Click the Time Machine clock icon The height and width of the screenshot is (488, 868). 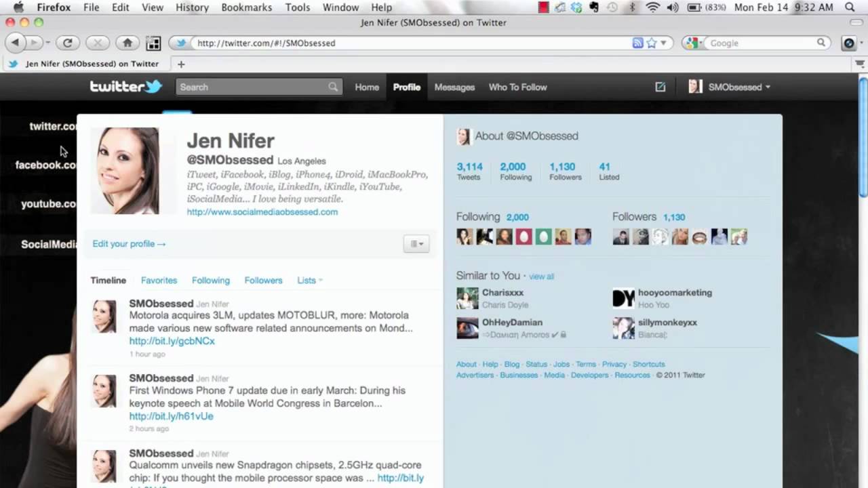point(612,7)
